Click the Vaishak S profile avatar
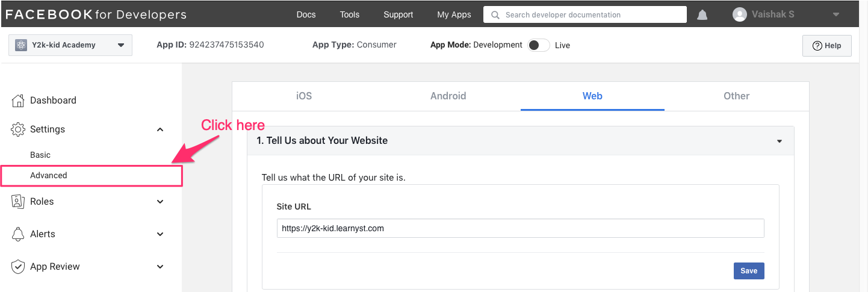 [x=740, y=14]
